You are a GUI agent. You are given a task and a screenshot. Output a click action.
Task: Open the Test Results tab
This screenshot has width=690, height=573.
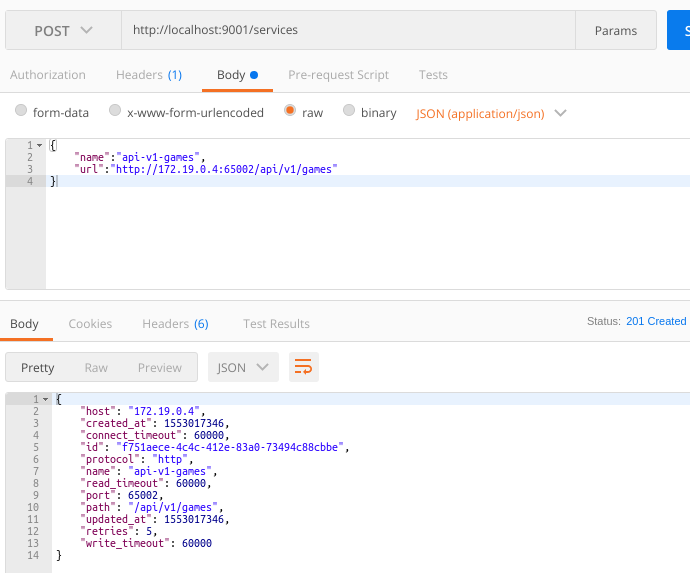pyautogui.click(x=276, y=323)
